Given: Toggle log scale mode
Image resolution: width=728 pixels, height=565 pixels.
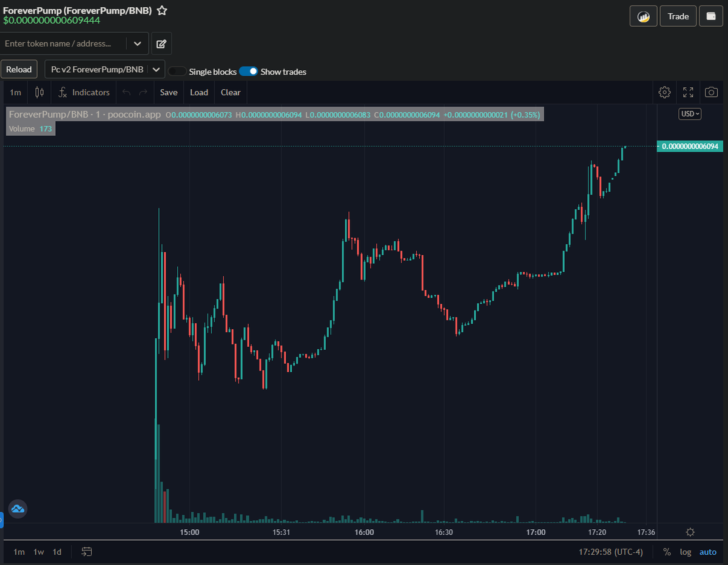Looking at the screenshot, I should (686, 552).
